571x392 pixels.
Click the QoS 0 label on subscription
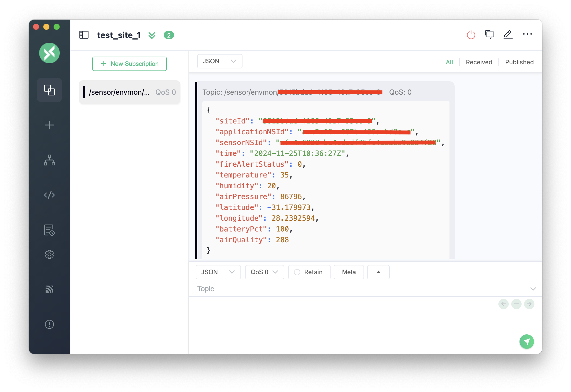click(x=166, y=92)
